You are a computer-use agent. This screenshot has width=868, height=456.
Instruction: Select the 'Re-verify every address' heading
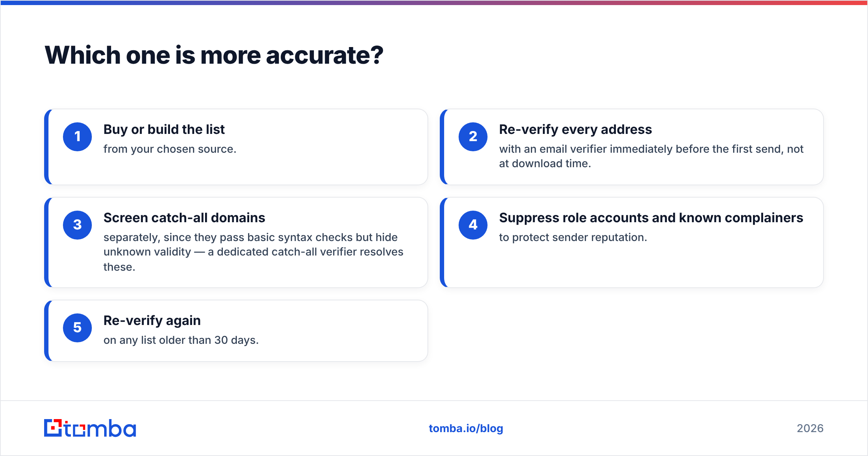click(575, 130)
